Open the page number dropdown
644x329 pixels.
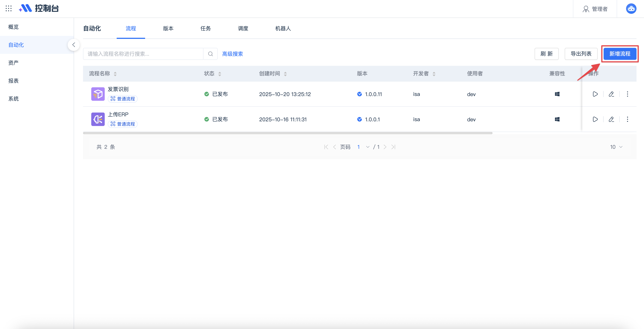(x=367, y=147)
